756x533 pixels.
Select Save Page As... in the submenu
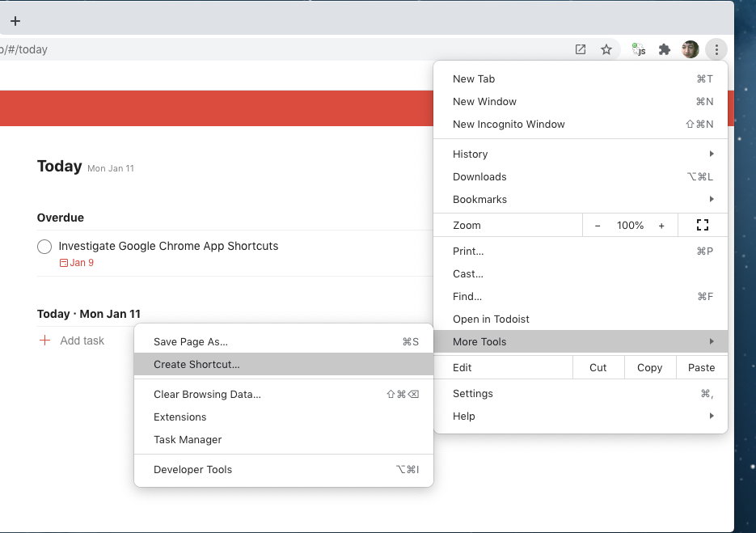tap(284, 341)
